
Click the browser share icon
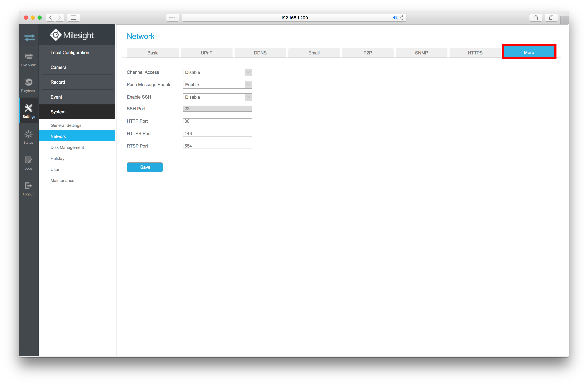(x=535, y=18)
